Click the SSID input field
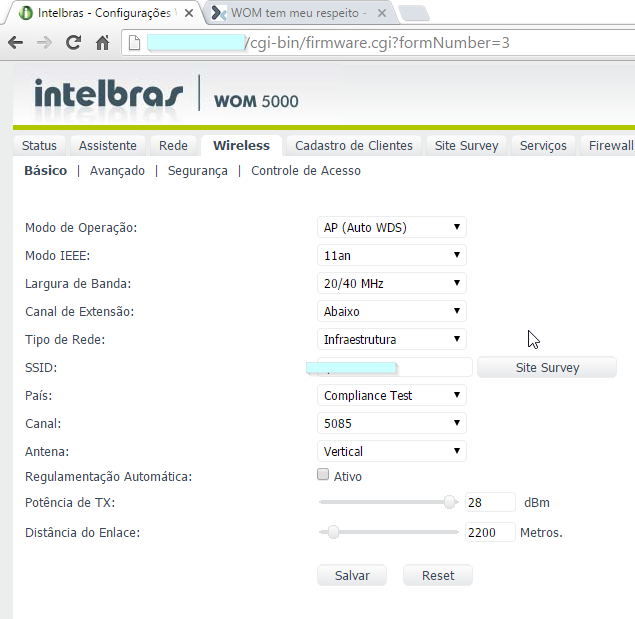 click(395, 367)
